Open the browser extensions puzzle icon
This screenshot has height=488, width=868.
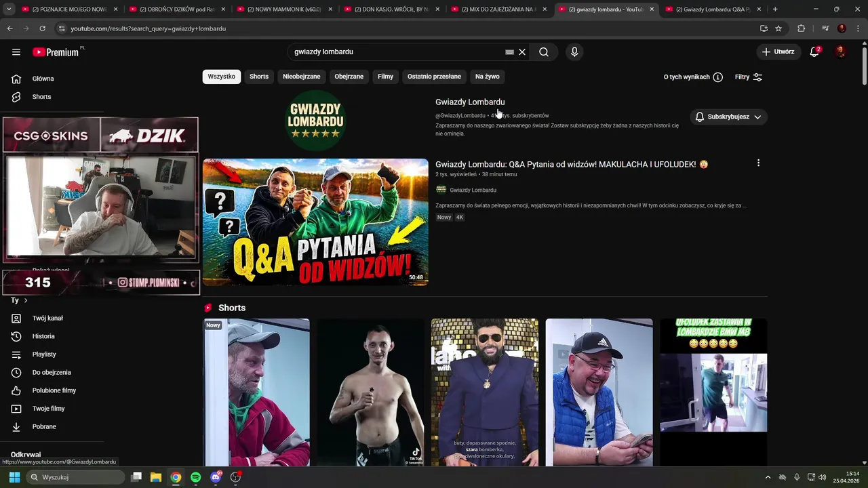(x=801, y=28)
